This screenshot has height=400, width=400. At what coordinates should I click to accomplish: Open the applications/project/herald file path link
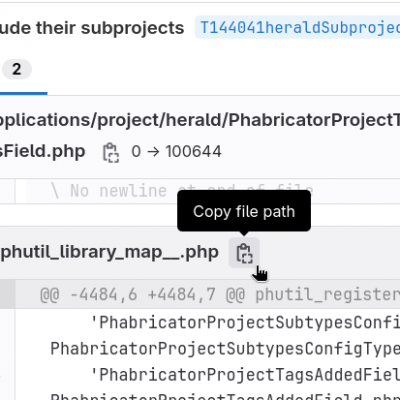click(x=200, y=120)
